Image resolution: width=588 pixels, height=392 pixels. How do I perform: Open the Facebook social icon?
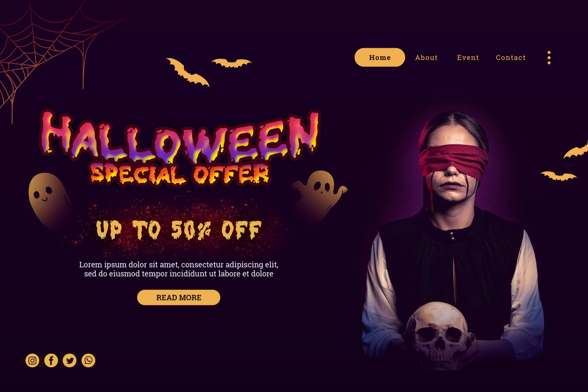coord(51,360)
